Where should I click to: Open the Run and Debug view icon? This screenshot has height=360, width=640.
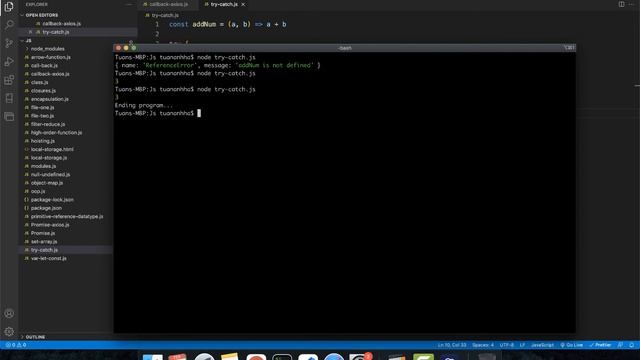pos(9,62)
